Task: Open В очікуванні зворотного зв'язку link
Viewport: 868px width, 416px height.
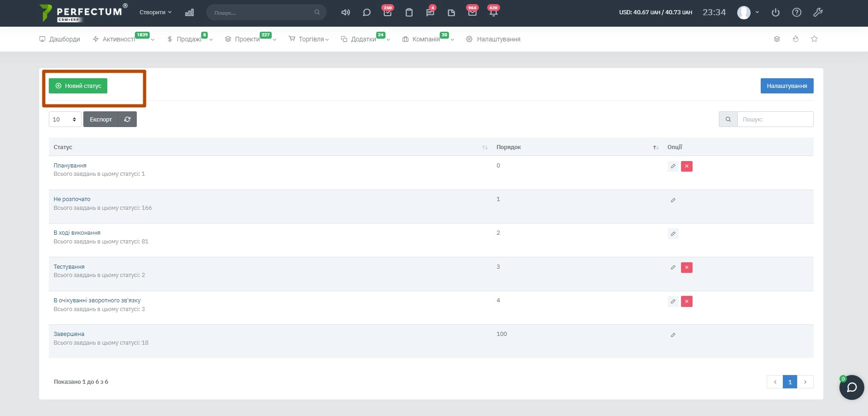Action: 97,300
